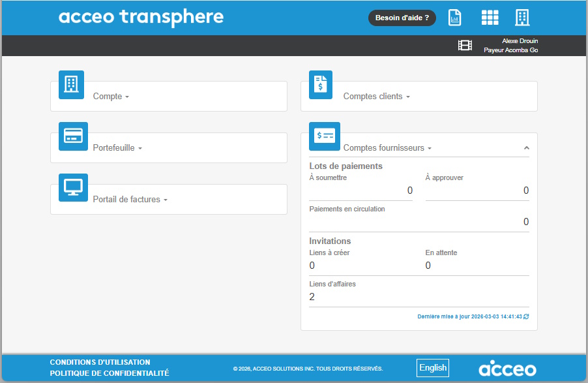Switch language with English button

pos(433,368)
